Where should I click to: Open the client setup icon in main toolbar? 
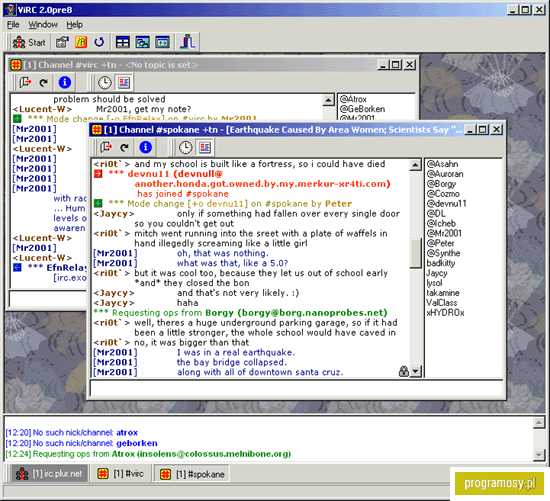(62, 42)
